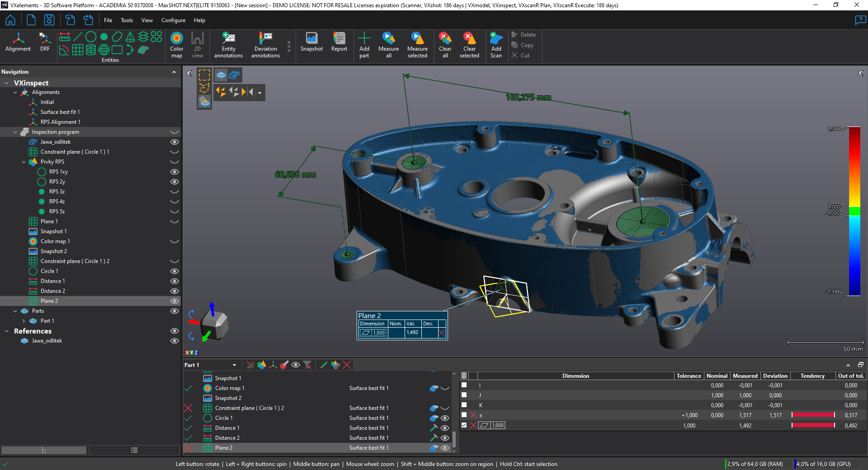The image size is (868, 470).
Task: Select RPS Alignment 1 in tree
Action: (60, 122)
